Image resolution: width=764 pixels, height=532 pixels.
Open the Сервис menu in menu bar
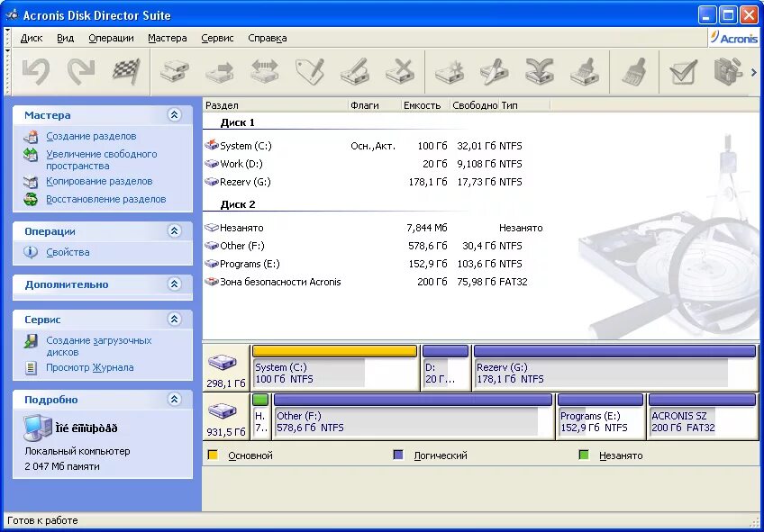click(217, 38)
